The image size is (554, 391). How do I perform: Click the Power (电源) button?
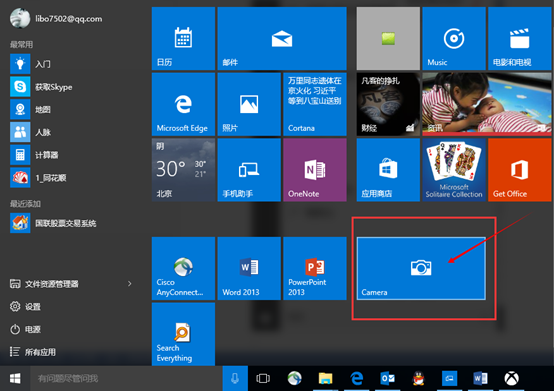[x=25, y=329]
